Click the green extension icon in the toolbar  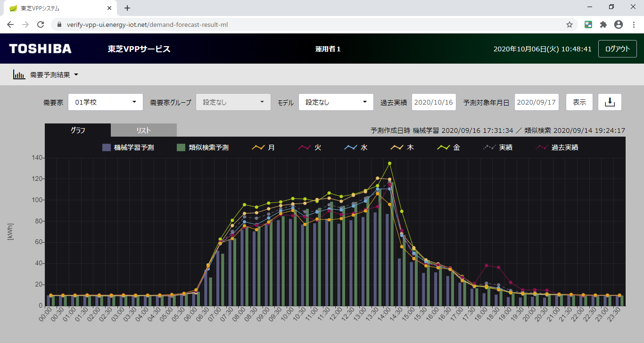pos(588,24)
